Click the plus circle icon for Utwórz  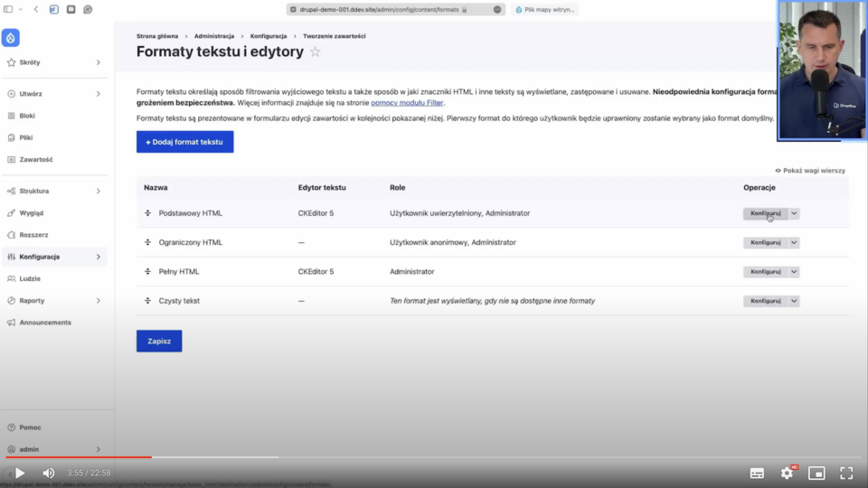11,94
